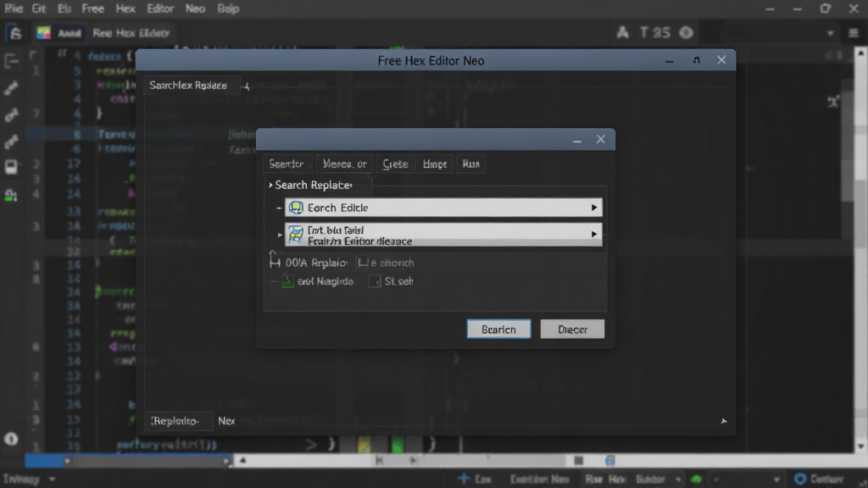This screenshot has width=868, height=488.
Task: Click the first wrench icon in the left sidebar
Action: point(11,88)
